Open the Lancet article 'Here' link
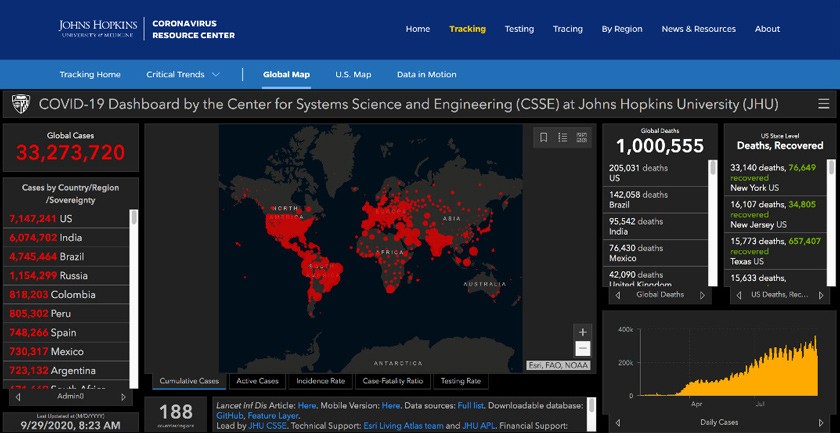This screenshot has width=840, height=433. pos(307,405)
